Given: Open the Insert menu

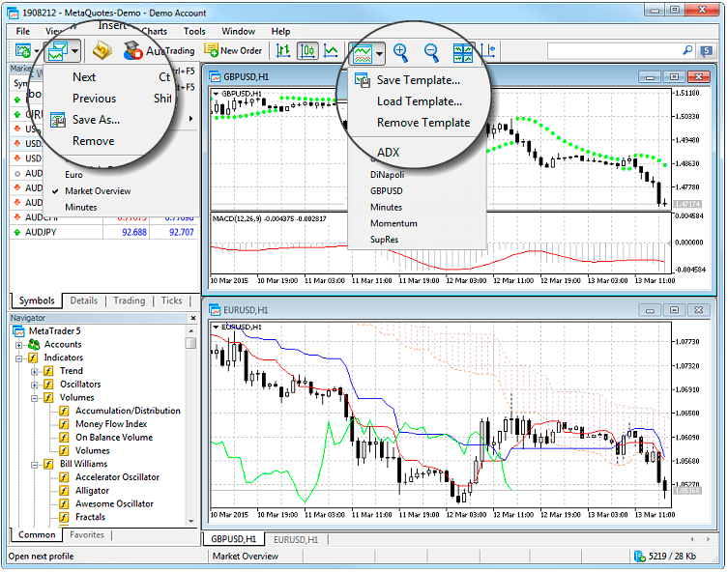Looking at the screenshot, I should pyautogui.click(x=112, y=25).
